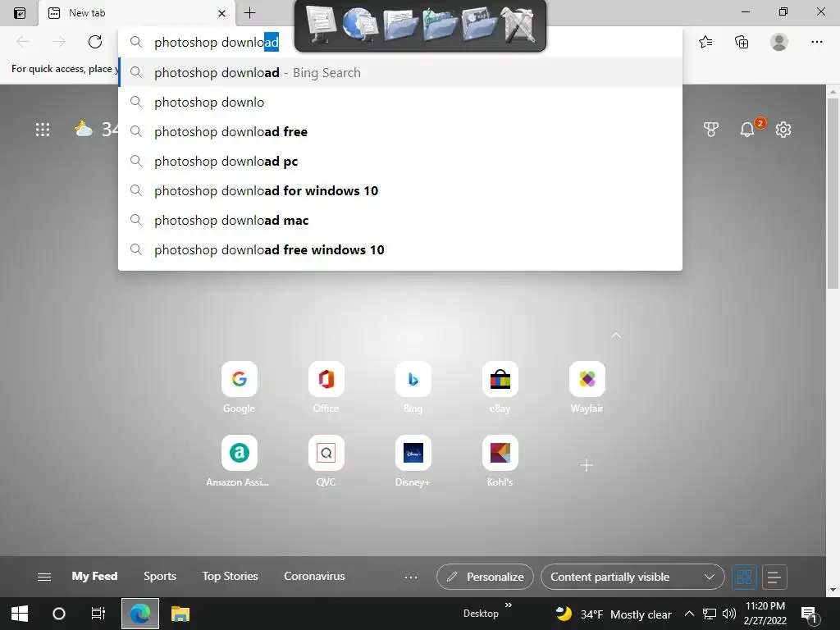Click the documents folder icon in dock

(400, 25)
